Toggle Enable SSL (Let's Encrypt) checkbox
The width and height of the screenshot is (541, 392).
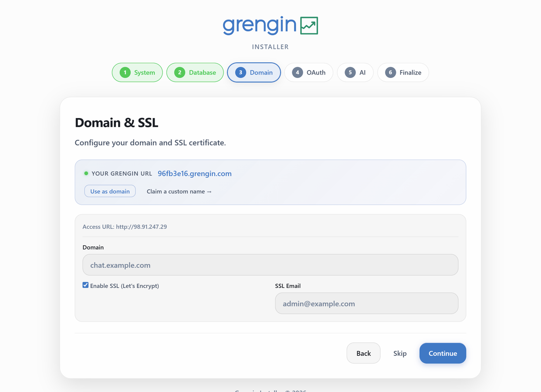[x=85, y=285]
